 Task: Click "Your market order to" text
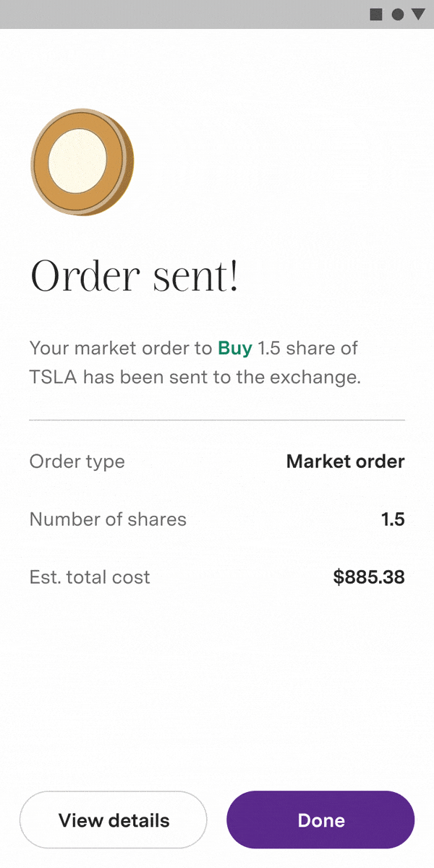coord(120,349)
